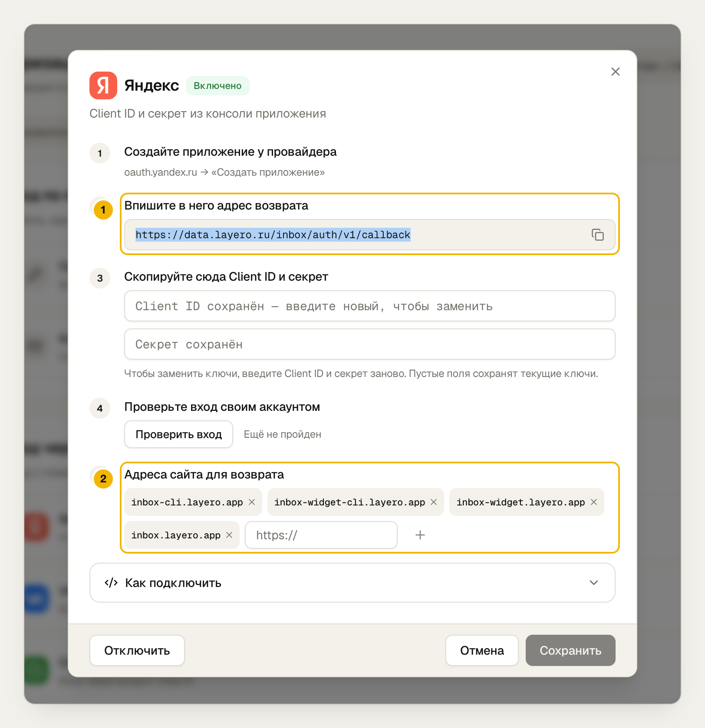Click the code icon next to Как подключить
Screen dimensions: 705x728
pos(111,583)
